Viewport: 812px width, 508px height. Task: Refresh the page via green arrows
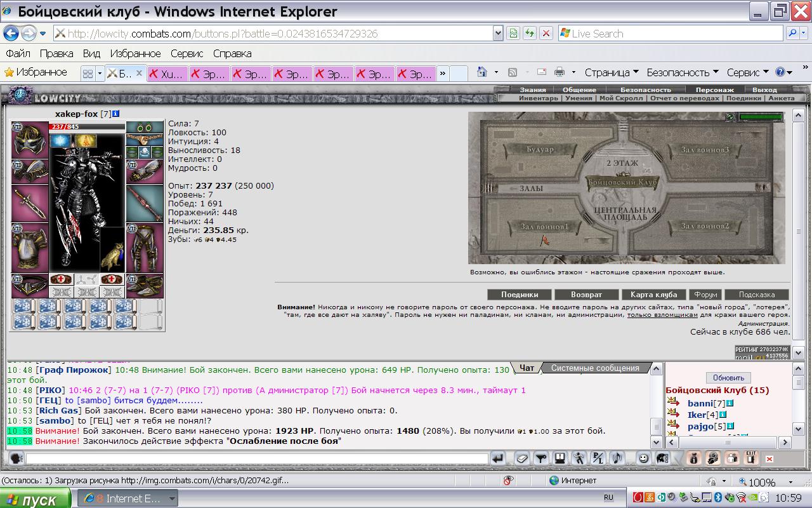[x=528, y=34]
